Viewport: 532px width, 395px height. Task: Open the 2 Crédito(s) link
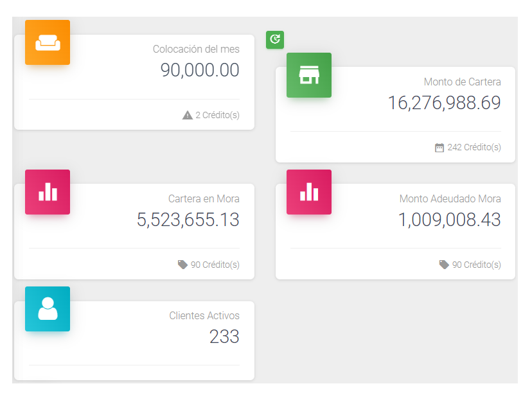tap(217, 115)
